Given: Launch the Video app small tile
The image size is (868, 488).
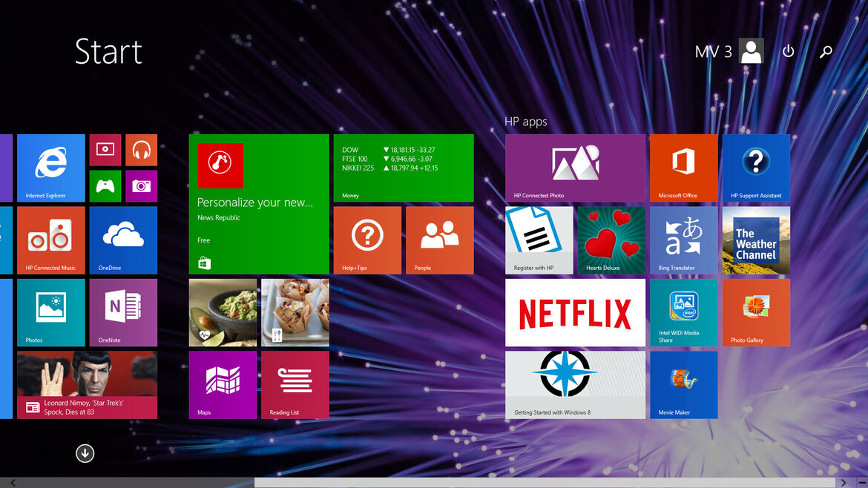Looking at the screenshot, I should coord(105,150).
